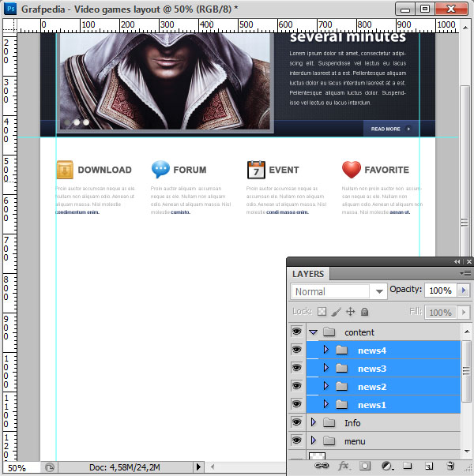Hide the Info group
474x476 pixels.
(296, 422)
